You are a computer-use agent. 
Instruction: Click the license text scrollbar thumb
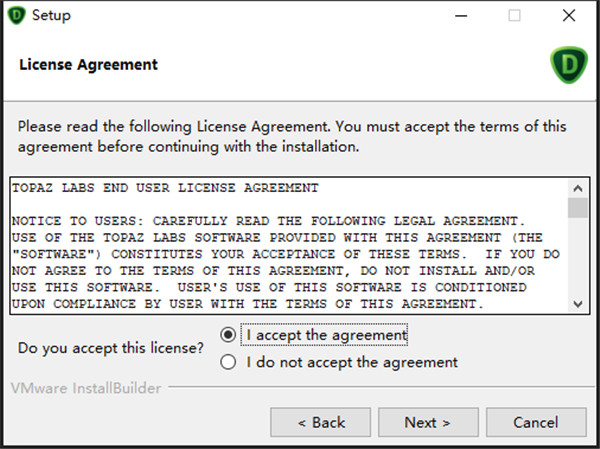click(x=578, y=208)
